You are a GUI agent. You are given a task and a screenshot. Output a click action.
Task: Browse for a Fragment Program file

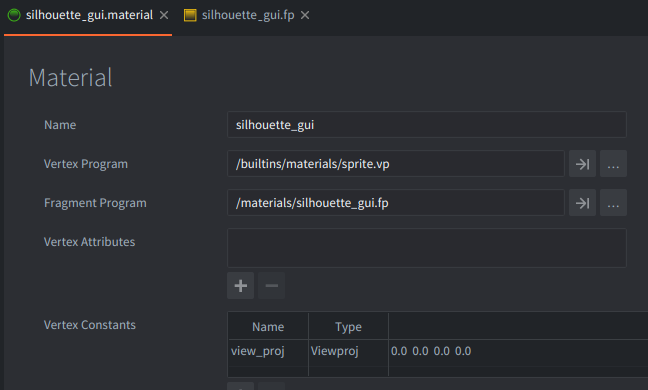click(x=613, y=203)
